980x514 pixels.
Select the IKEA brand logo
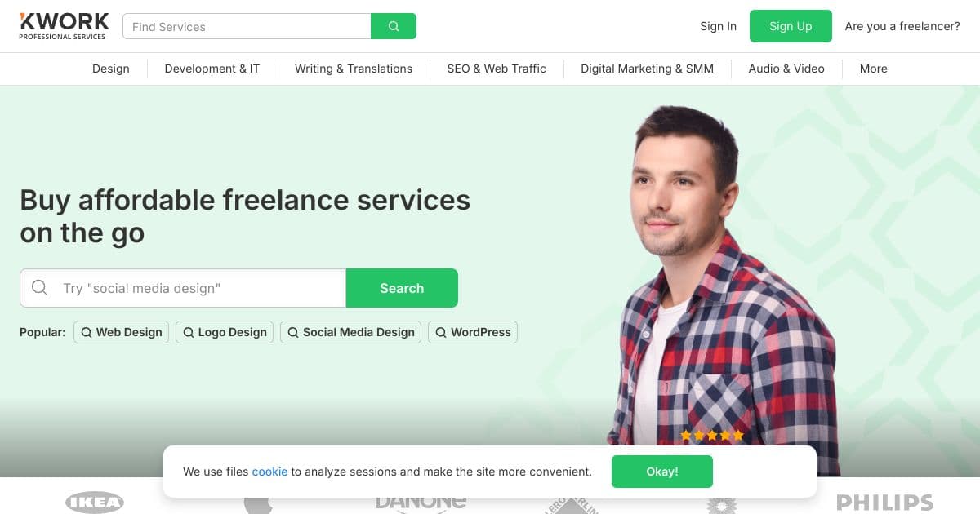tap(95, 502)
